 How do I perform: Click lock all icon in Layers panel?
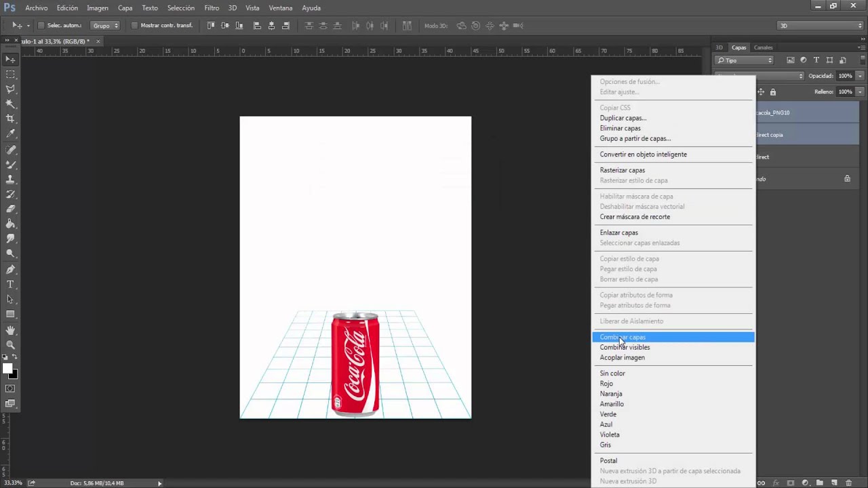(x=772, y=91)
